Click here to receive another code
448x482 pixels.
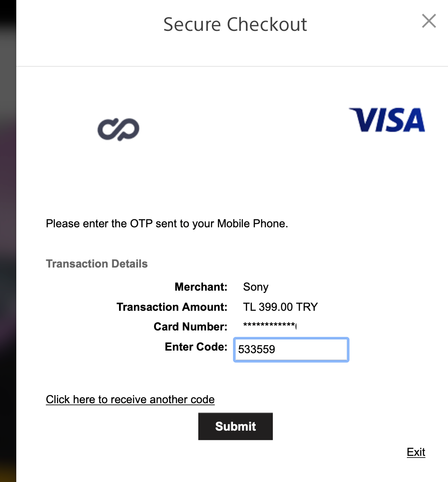tap(130, 399)
